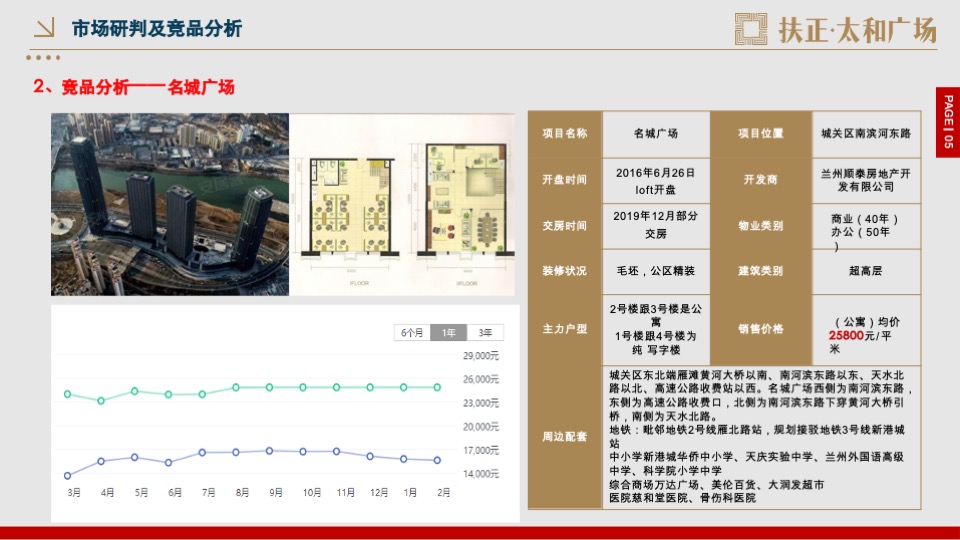Viewport: 960px width, 540px height.
Task: Click the 名城广场 table cell
Action: 656,133
